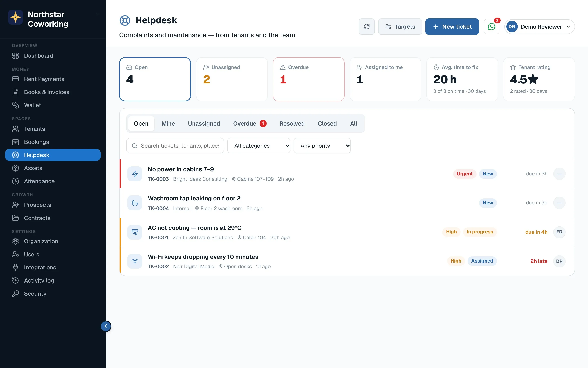Select the Unassigned stat card
Image resolution: width=588 pixels, height=368 pixels.
(x=232, y=79)
